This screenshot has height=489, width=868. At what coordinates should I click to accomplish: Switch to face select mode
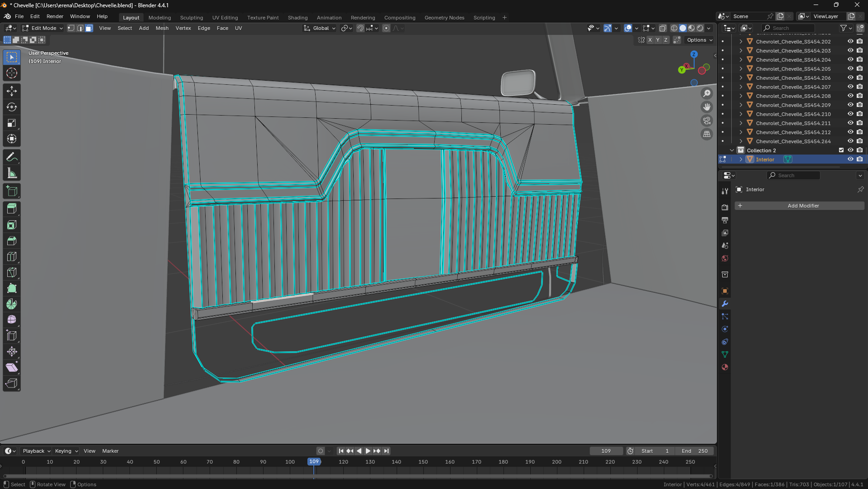[89, 28]
